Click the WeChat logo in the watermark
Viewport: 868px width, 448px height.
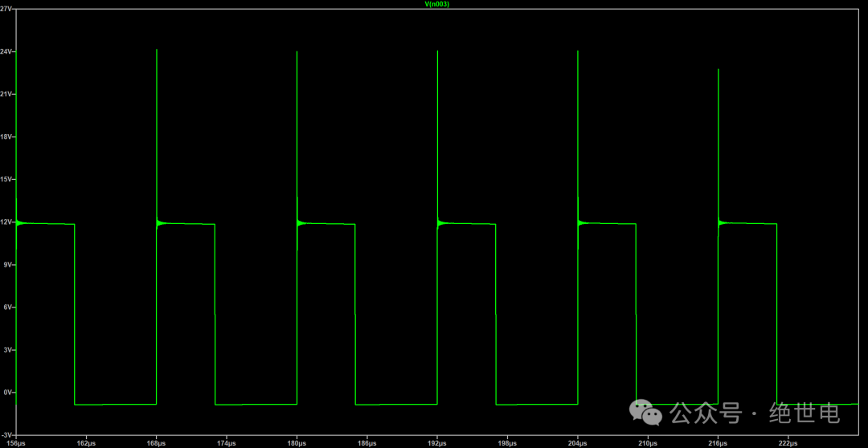[x=646, y=413]
